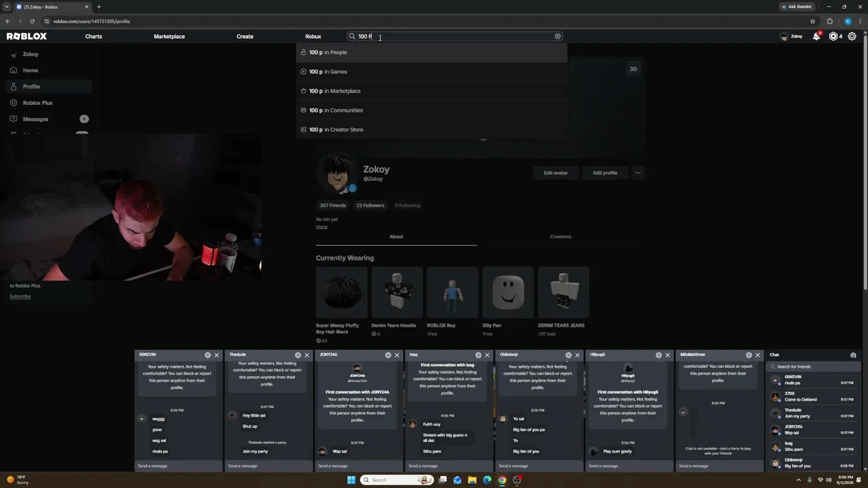Image resolution: width=868 pixels, height=488 pixels.
Task: Focus the Thedude chat message field
Action: 268,466
